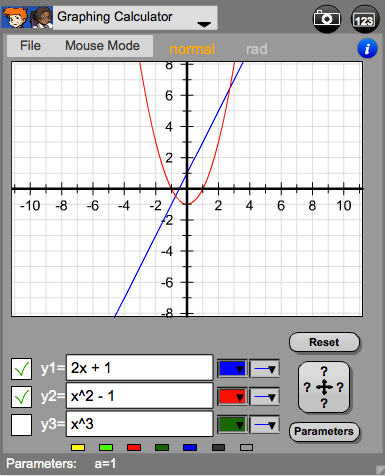385x476 pixels.
Task: Click the camera snapshot icon
Action: 327,19
